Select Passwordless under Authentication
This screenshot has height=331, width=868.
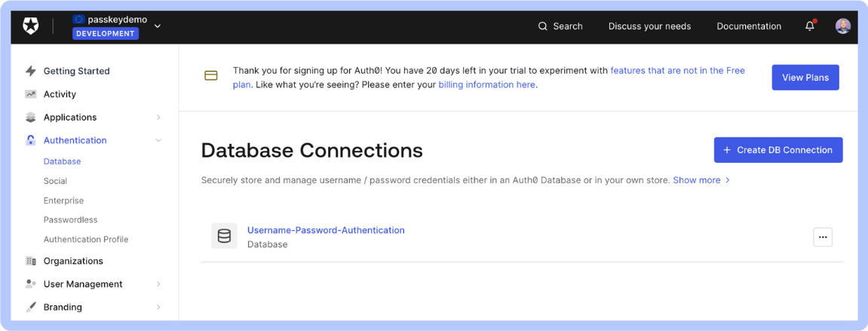pyautogui.click(x=70, y=219)
